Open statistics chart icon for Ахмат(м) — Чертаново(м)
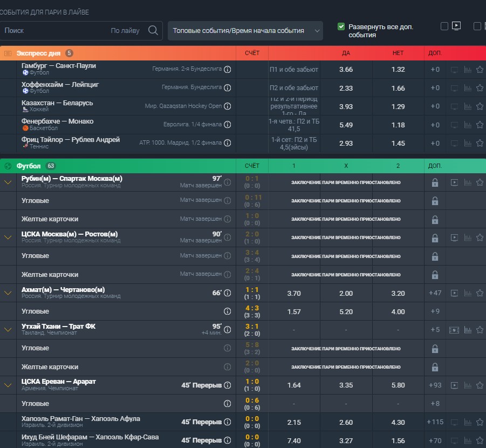The height and width of the screenshot is (448, 486). (x=468, y=293)
